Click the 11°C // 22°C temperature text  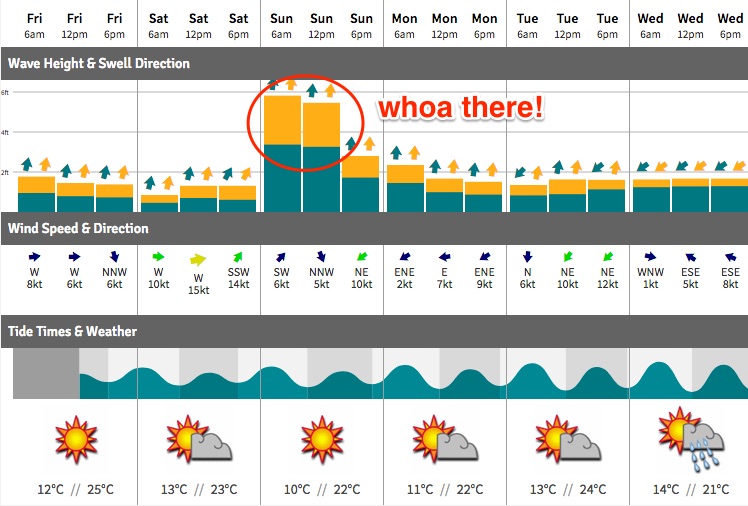[x=445, y=489]
